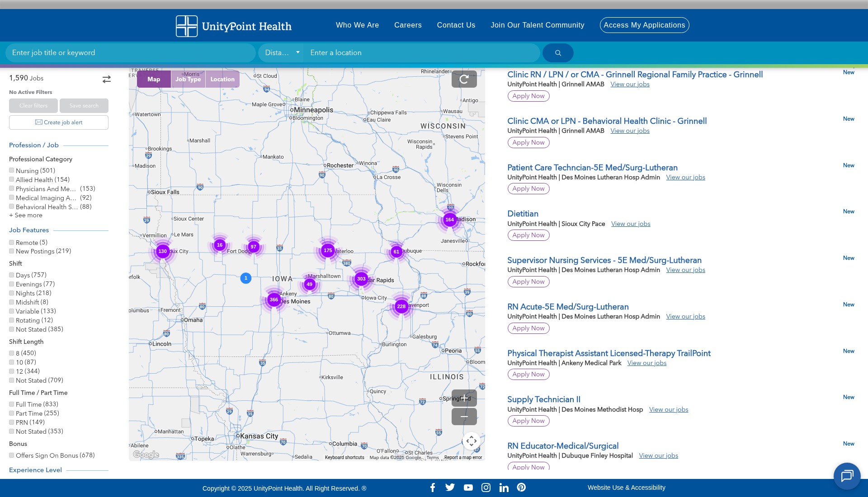This screenshot has width=868, height=497.
Task: Click the 97 jobs cluster near Fort Dodge
Action: click(254, 247)
